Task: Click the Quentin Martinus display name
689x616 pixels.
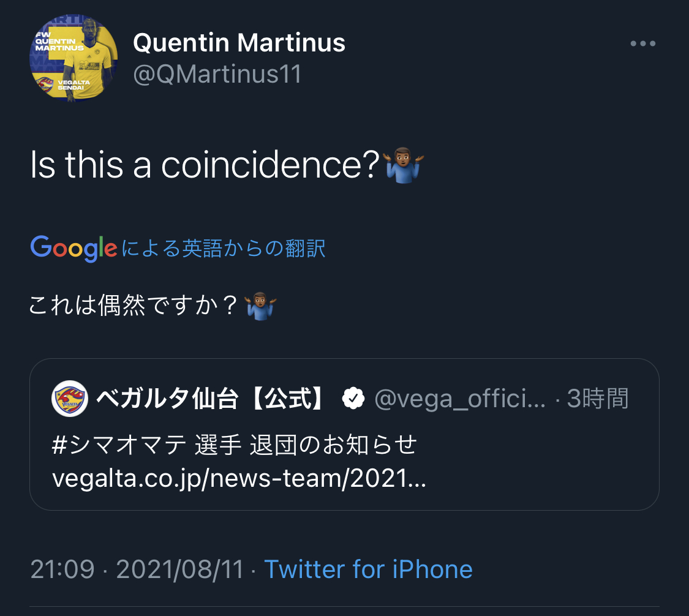Action: point(239,43)
